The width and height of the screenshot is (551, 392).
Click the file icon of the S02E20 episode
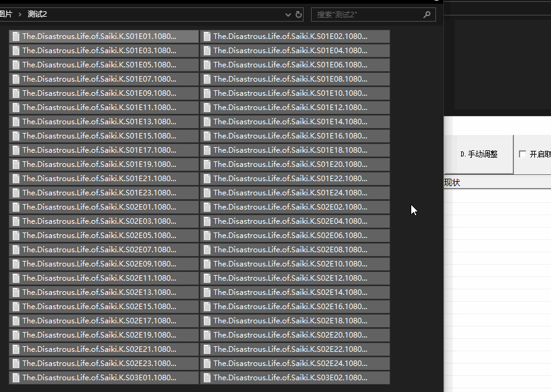click(207, 335)
